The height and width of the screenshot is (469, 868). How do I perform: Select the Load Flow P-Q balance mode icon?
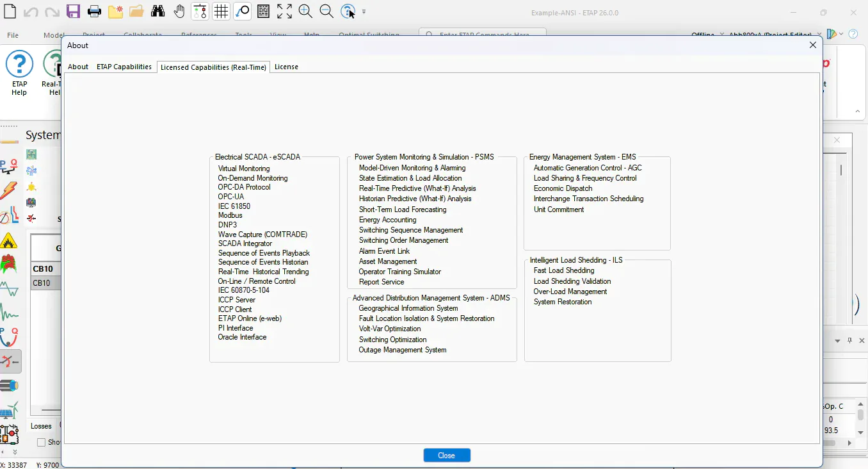point(9,167)
